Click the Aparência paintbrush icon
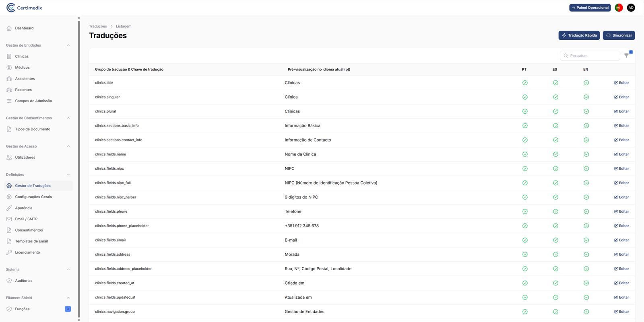This screenshot has width=644, height=322. click(x=9, y=208)
